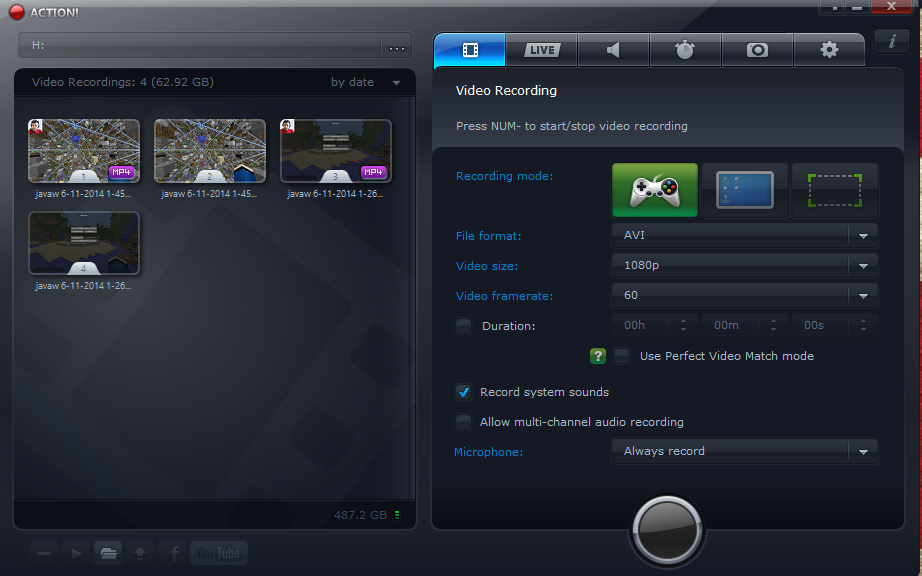Click the H: output path field
This screenshot has width=922, height=576.
(200, 45)
